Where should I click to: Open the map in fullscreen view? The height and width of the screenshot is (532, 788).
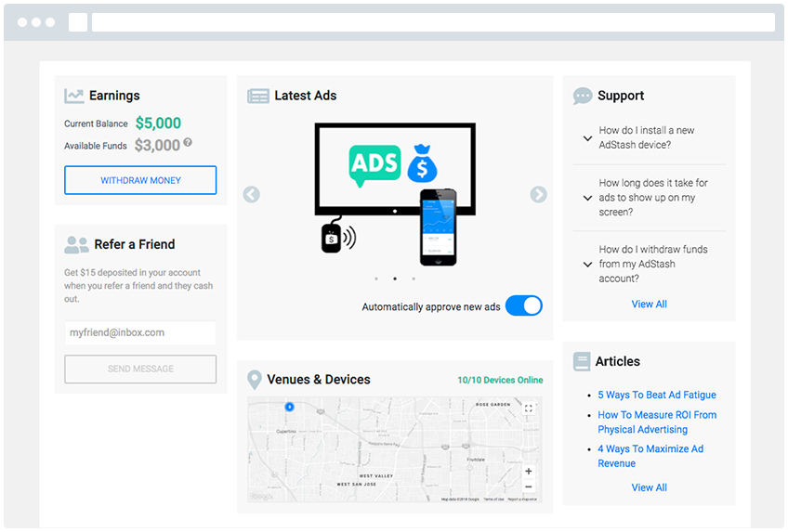528,409
